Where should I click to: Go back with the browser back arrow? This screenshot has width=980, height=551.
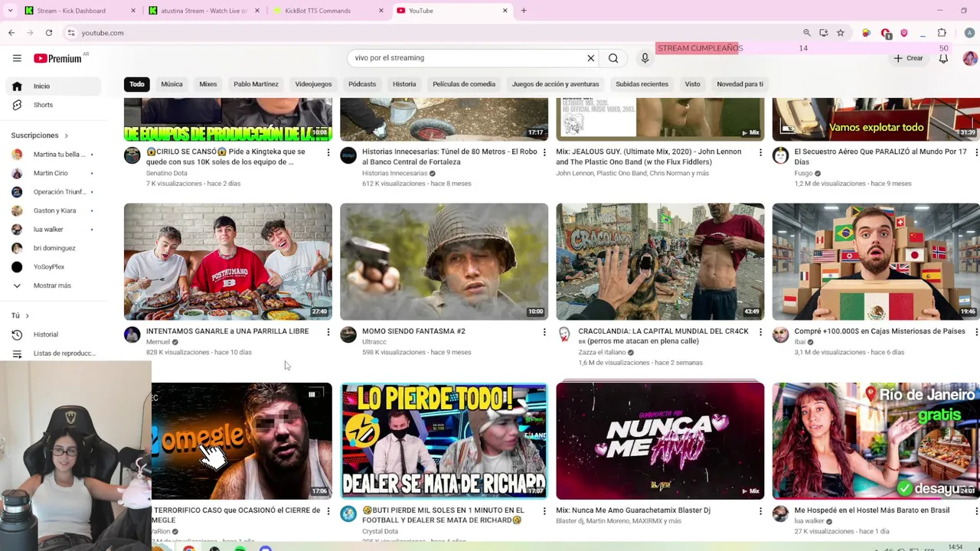[11, 33]
